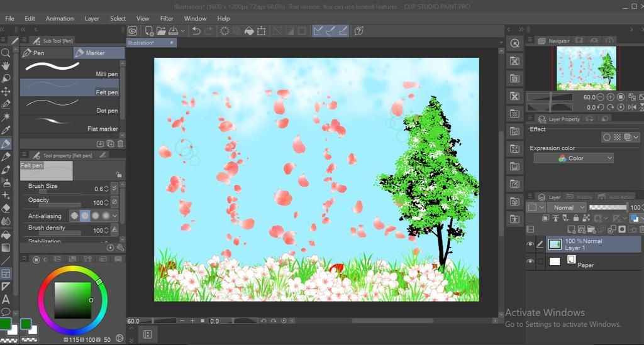Open the Normal blending mode dropdown
Image resolution: width=644 pixels, height=345 pixels.
(567, 207)
